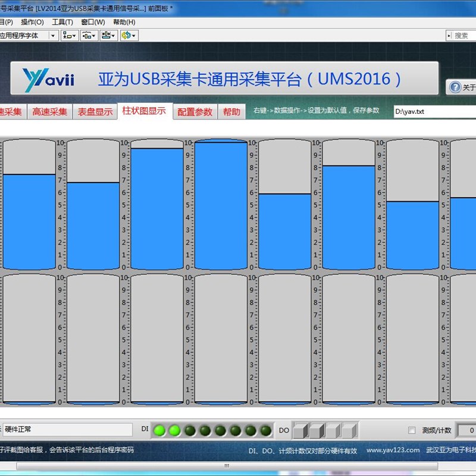Viewport: 476px width, 476px height.
Task: Click the seventh DI indicator LED
Action: coord(250,430)
